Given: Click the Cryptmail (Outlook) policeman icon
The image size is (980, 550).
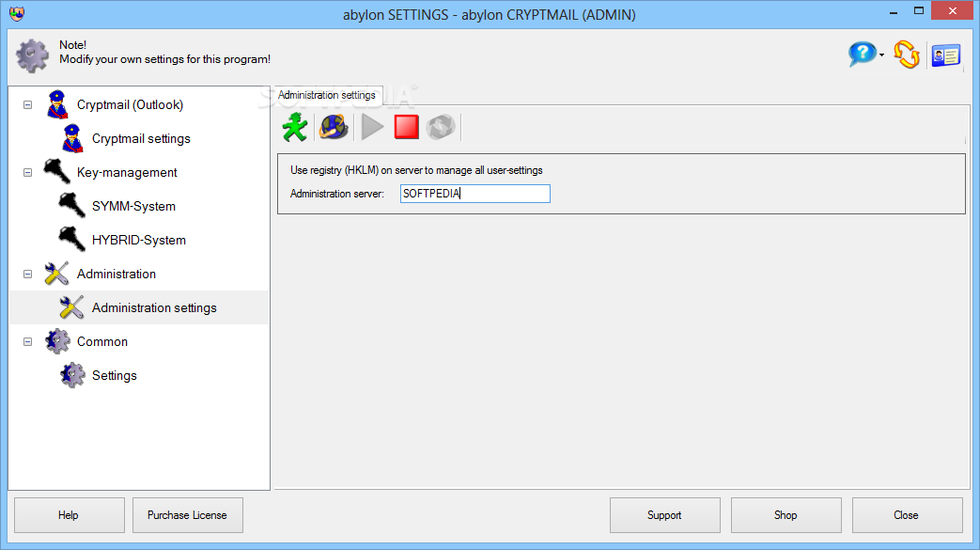Looking at the screenshot, I should [57, 104].
